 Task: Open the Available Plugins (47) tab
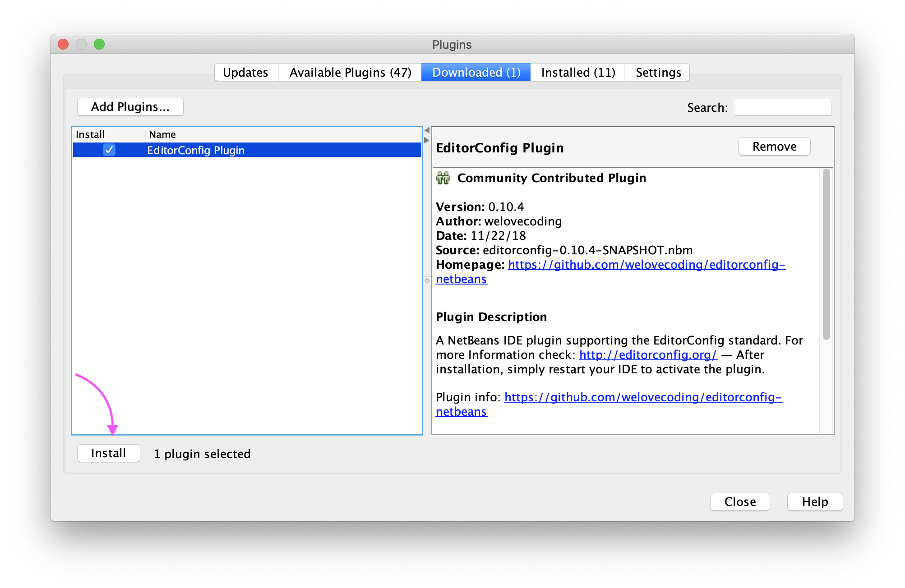point(350,73)
